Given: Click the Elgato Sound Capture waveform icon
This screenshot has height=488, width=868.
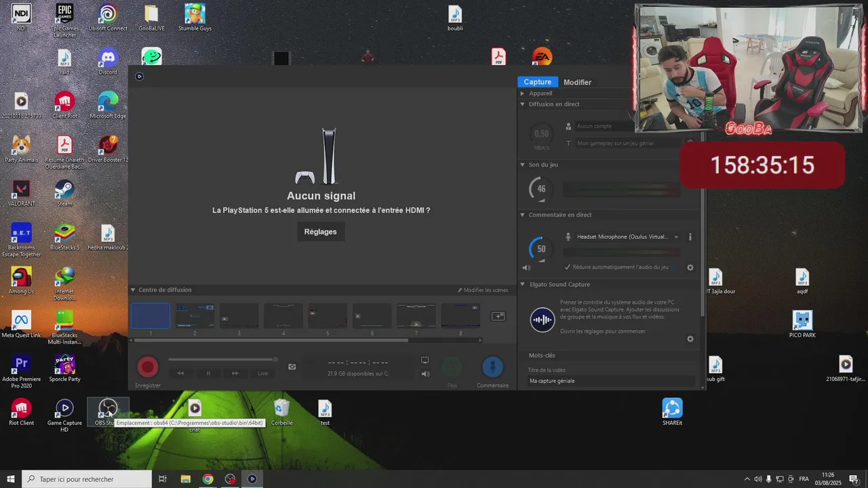Looking at the screenshot, I should 542,319.
